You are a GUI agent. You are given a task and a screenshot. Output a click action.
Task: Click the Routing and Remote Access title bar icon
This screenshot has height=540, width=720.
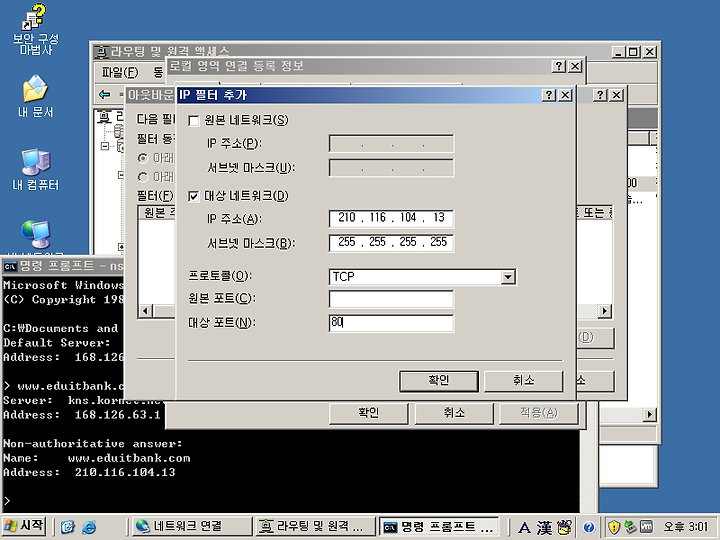tap(101, 51)
